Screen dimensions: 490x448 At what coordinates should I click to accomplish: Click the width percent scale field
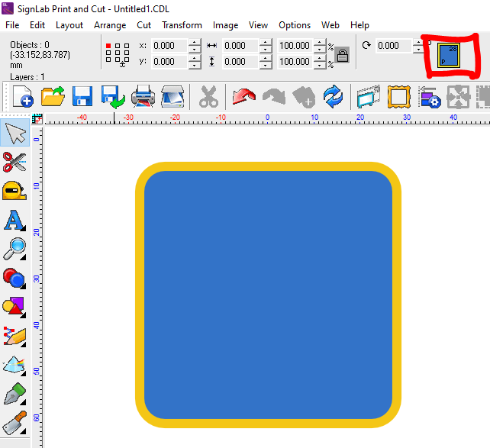pyautogui.click(x=295, y=46)
